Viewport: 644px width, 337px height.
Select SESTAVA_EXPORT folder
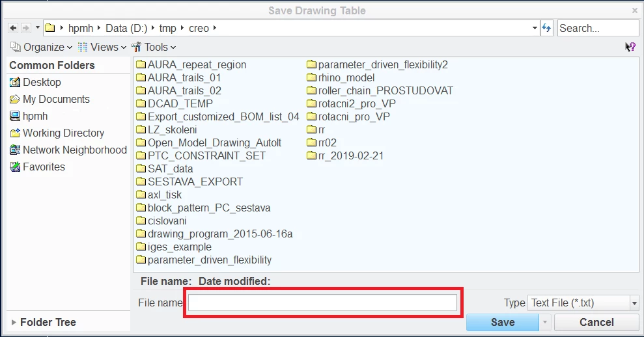point(189,182)
